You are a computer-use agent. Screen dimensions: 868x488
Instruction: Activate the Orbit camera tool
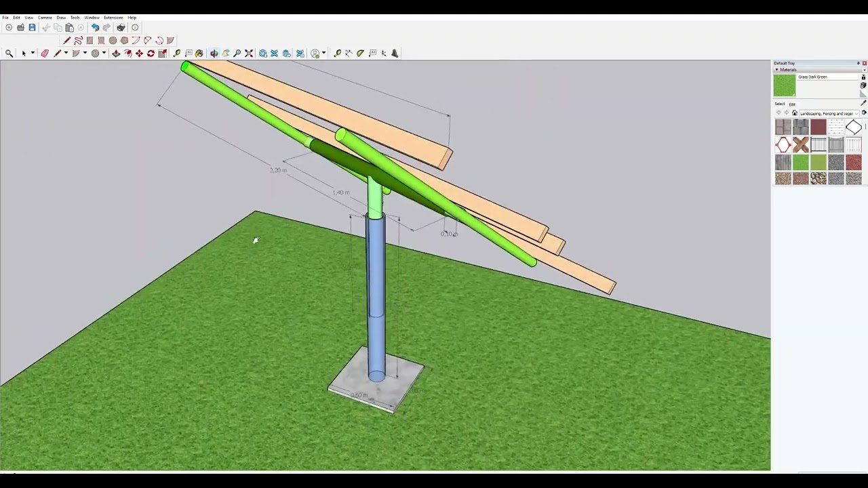(x=214, y=53)
